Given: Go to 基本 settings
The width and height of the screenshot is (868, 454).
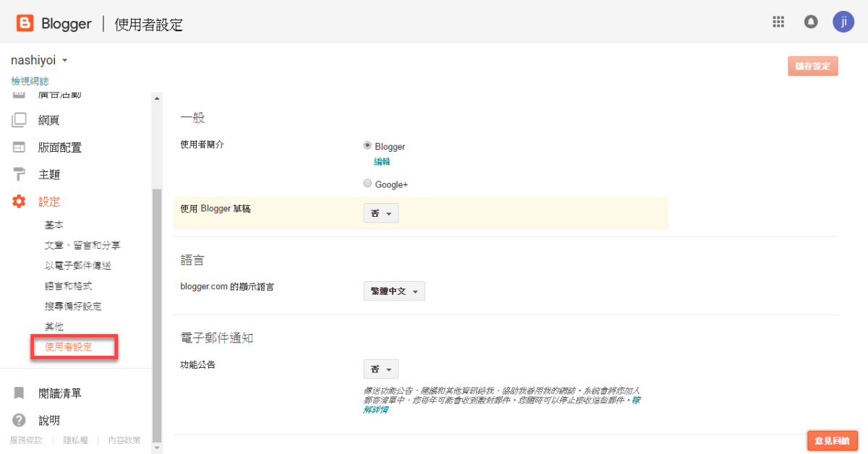Looking at the screenshot, I should [x=54, y=226].
